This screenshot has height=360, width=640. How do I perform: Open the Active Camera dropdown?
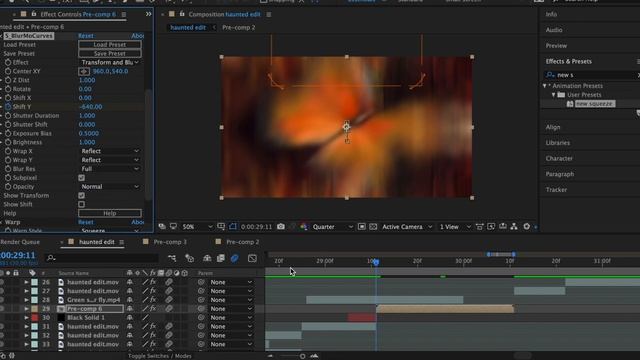point(407,227)
